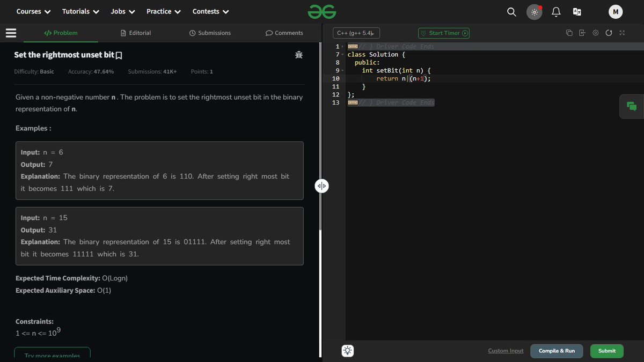Expand folded code at line 1

343,47
